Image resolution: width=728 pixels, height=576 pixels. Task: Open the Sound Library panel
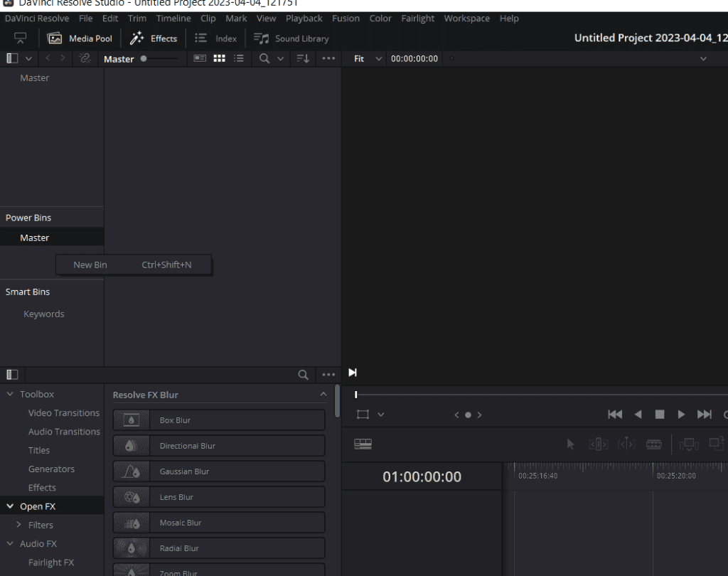coord(291,38)
